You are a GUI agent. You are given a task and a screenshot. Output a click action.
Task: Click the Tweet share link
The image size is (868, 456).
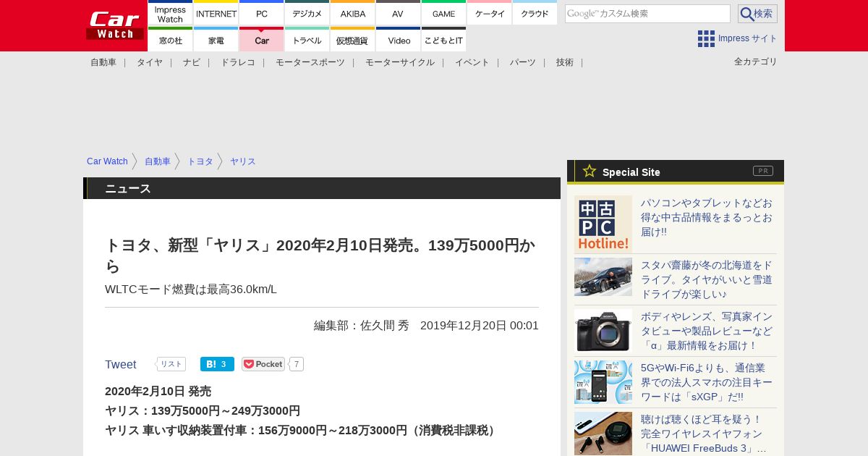point(121,365)
